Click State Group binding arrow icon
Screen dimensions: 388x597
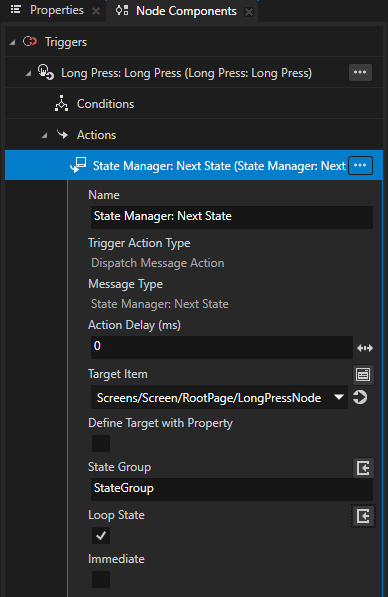pyautogui.click(x=363, y=468)
